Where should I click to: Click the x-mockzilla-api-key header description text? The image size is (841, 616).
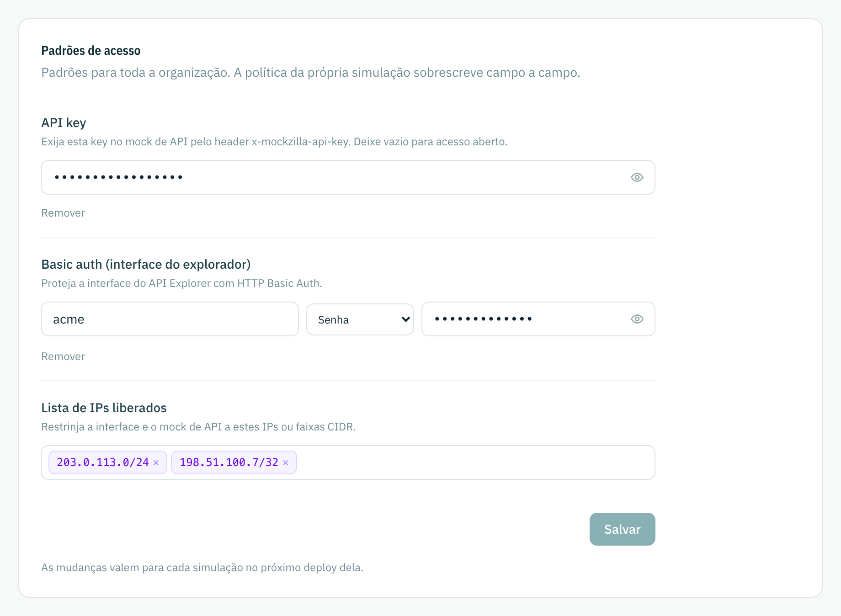tap(274, 142)
